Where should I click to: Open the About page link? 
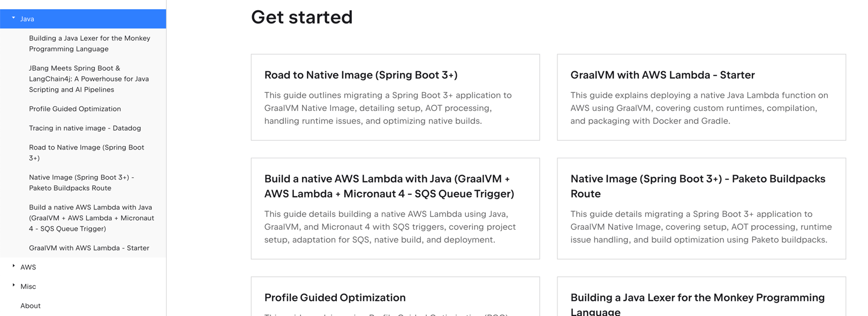(31, 306)
